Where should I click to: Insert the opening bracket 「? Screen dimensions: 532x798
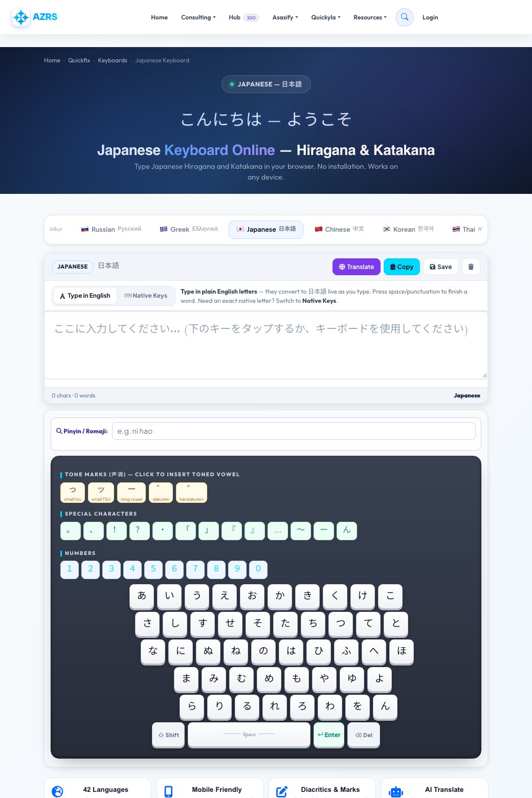pos(185,531)
